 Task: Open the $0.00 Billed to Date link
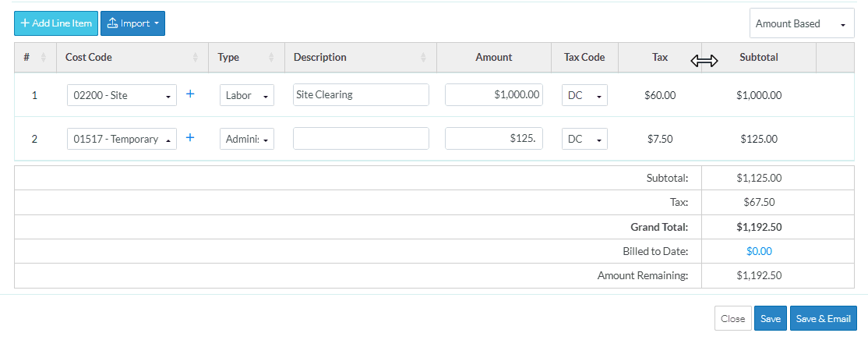(x=758, y=251)
